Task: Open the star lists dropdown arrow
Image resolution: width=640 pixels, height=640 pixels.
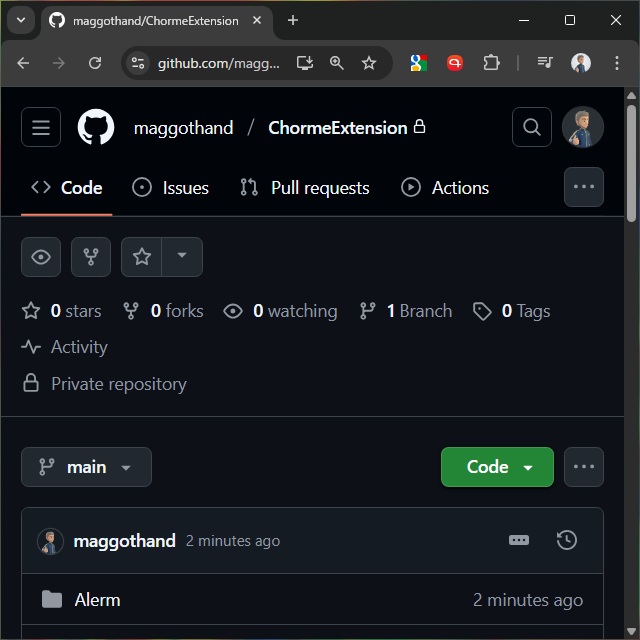Action: pos(182,256)
